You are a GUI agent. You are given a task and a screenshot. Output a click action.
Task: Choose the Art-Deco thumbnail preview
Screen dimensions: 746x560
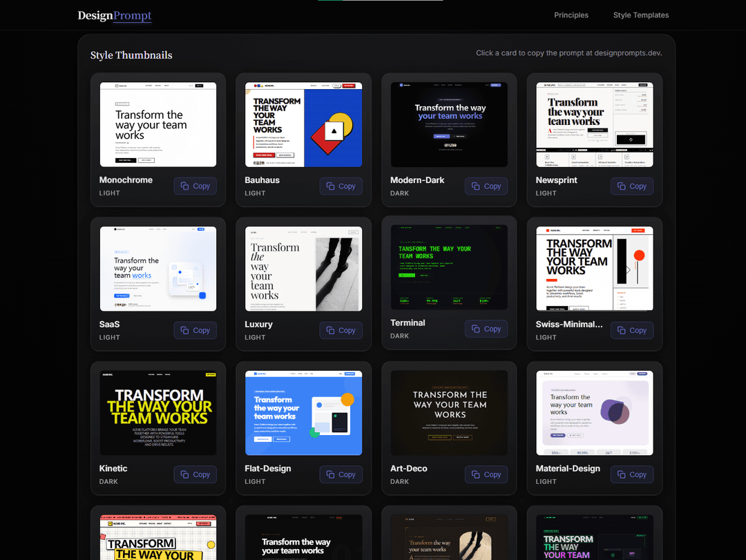(449, 413)
